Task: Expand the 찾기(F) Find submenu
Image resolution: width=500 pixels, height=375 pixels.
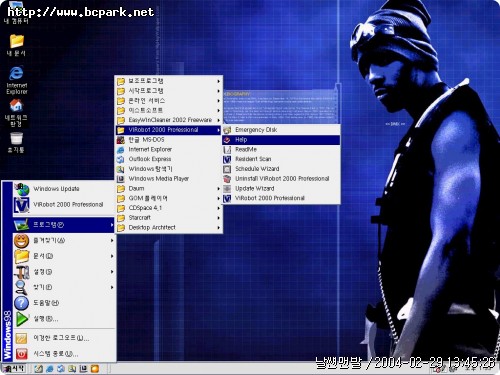Action: click(64, 287)
